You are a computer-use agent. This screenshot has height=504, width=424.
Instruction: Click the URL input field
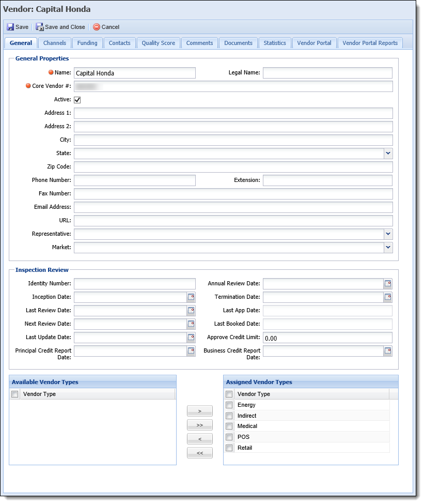pos(233,221)
